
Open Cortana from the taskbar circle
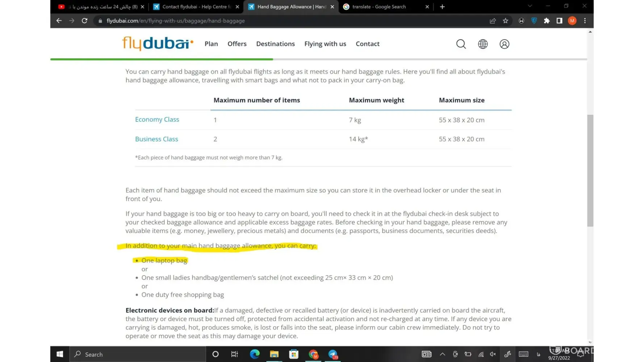(216, 354)
